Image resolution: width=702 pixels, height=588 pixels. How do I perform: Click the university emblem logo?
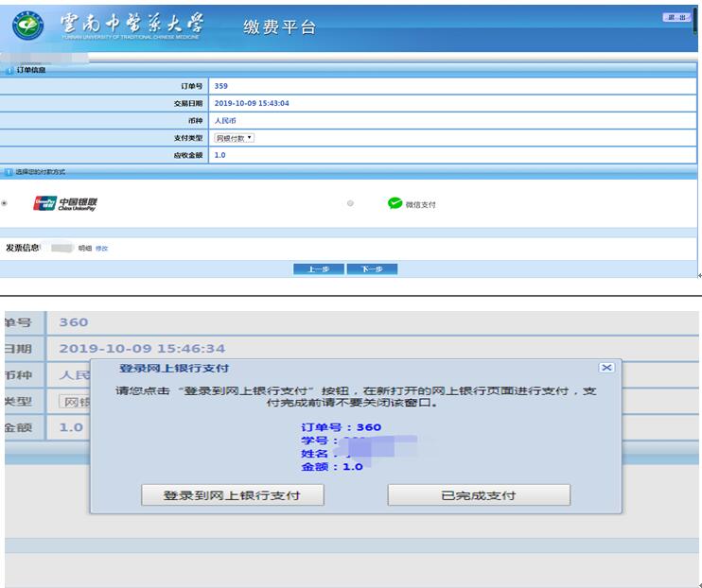click(28, 27)
